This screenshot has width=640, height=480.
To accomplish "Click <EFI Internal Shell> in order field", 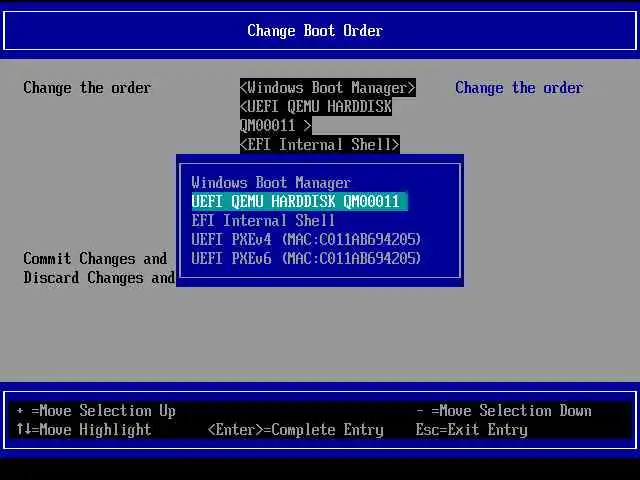I will [320, 144].
